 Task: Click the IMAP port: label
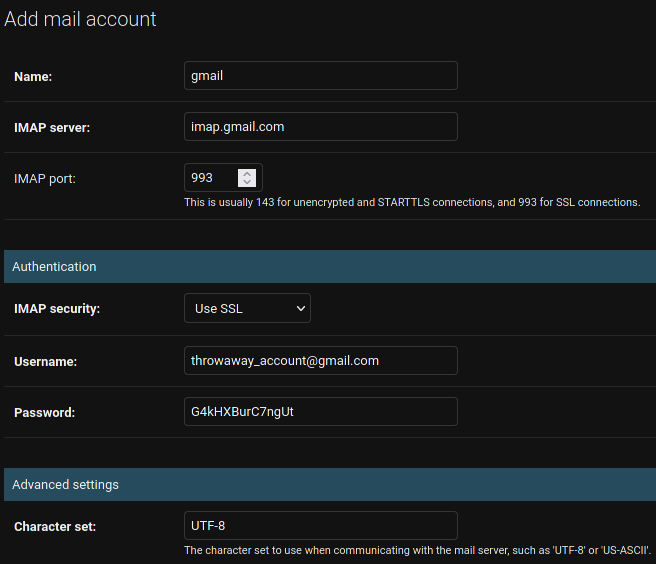click(45, 179)
